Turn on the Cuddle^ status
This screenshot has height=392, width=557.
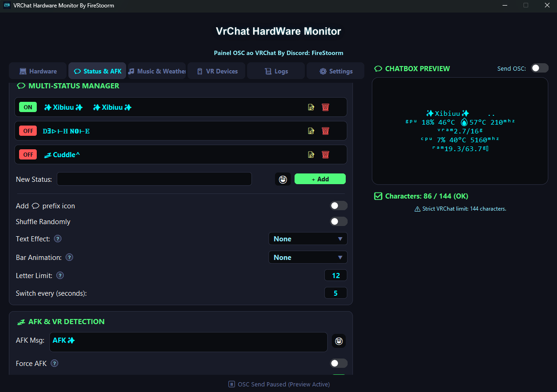coord(28,154)
